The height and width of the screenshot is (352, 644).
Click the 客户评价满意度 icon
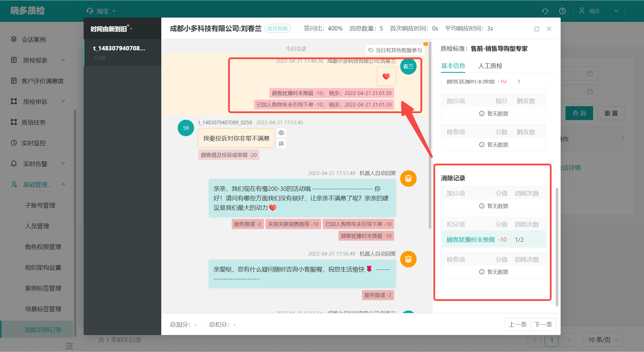point(14,81)
